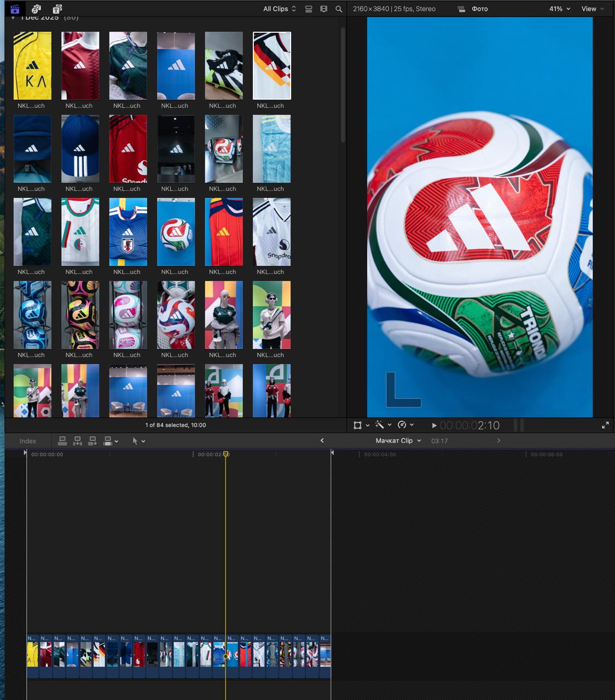Select the red jersey with yellow logo thumbnail
The width and height of the screenshot is (615, 700).
click(224, 232)
